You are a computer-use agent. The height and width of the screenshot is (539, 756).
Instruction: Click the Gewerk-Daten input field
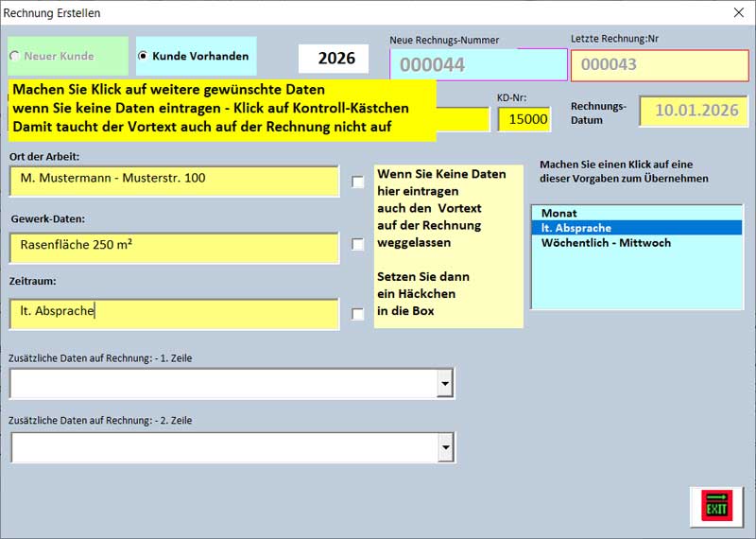coord(174,248)
